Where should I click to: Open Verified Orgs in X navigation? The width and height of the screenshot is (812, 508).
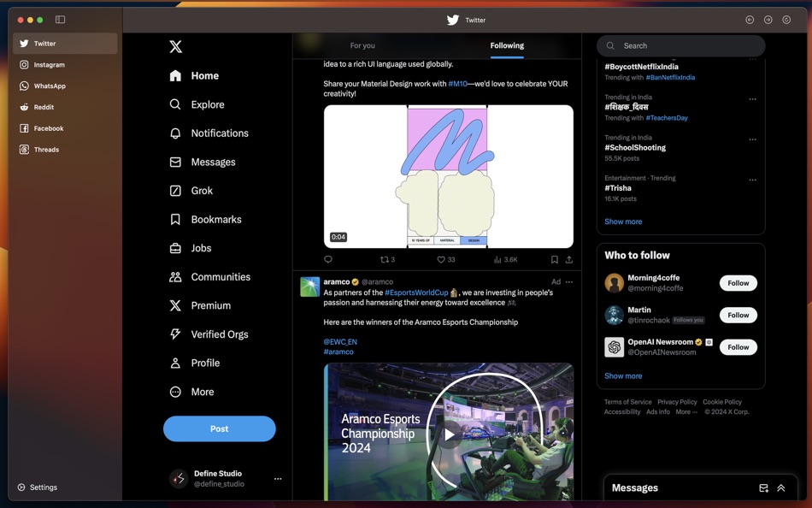[x=209, y=335]
